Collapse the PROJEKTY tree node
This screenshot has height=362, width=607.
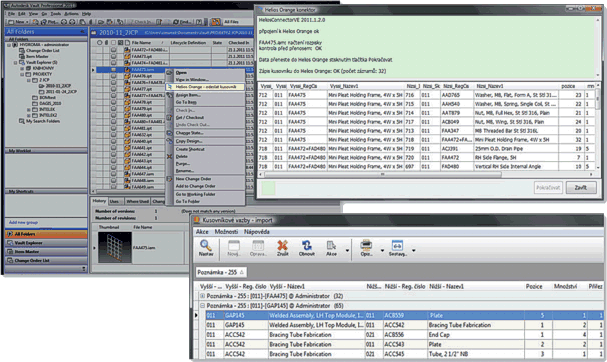tap(22, 74)
